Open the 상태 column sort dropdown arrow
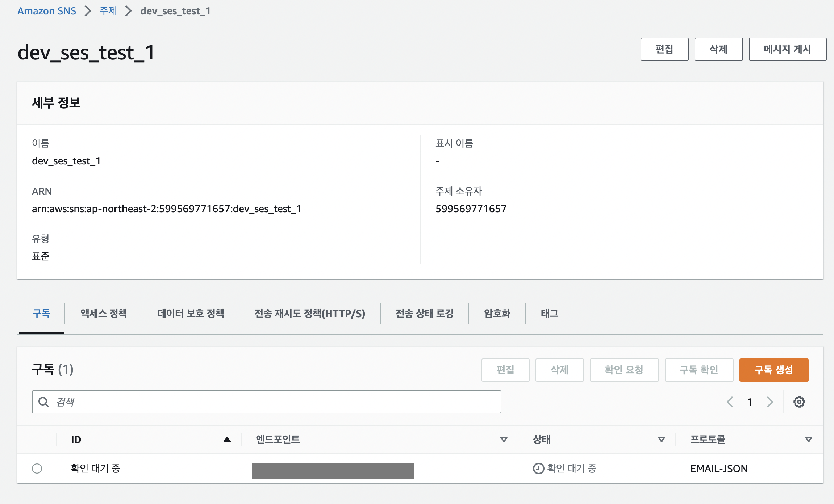Screen dimensions: 834x504 tap(661, 440)
